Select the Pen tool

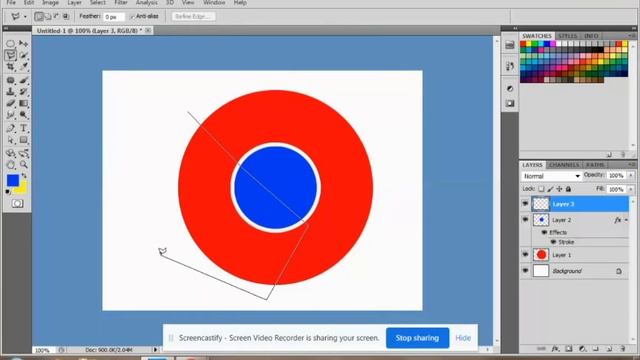11,128
